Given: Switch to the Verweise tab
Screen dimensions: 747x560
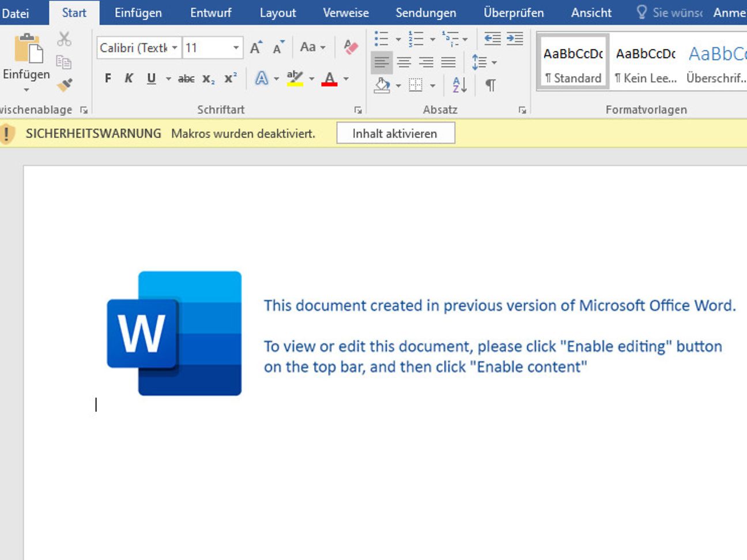Looking at the screenshot, I should point(346,13).
